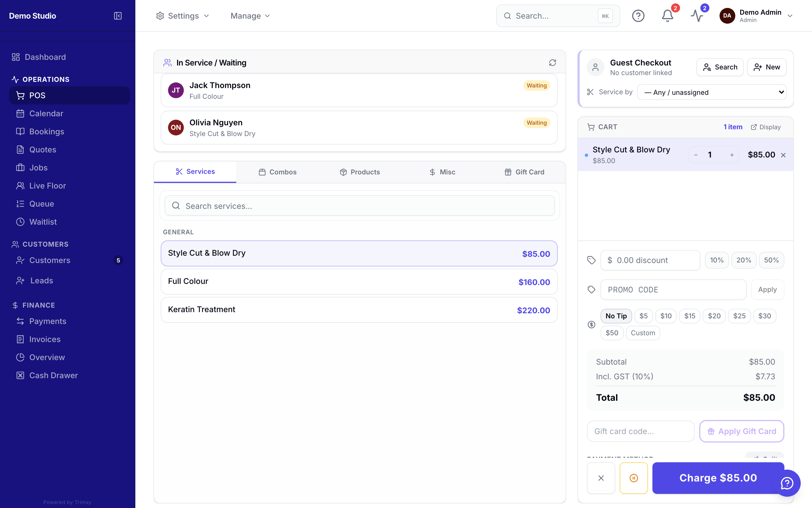
Task: Collapse the sidebar panel icon
Action: (118, 16)
